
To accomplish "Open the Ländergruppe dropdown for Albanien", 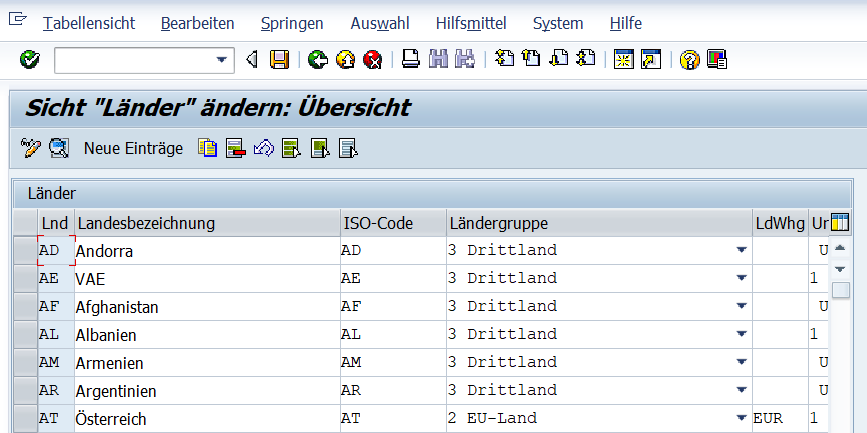I will 741,335.
